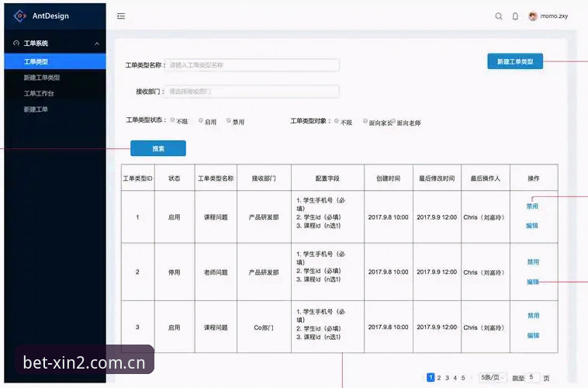The image size is (588, 388).
Task: Open the 工单系统 parent menu
Action: click(x=55, y=43)
